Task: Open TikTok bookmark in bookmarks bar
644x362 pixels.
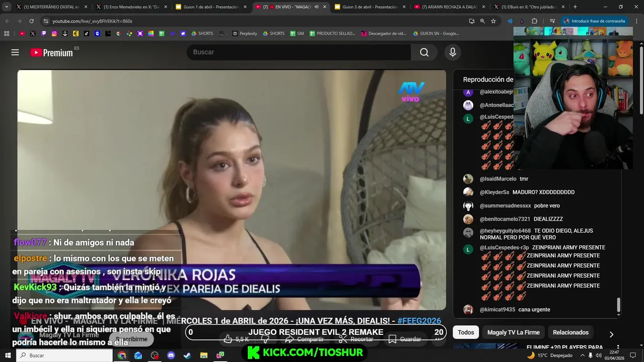Action: pos(87,34)
